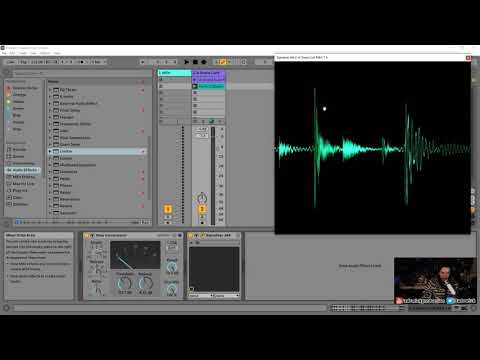Click the fourth empty clip slot stop button in track 2

coord(195,112)
